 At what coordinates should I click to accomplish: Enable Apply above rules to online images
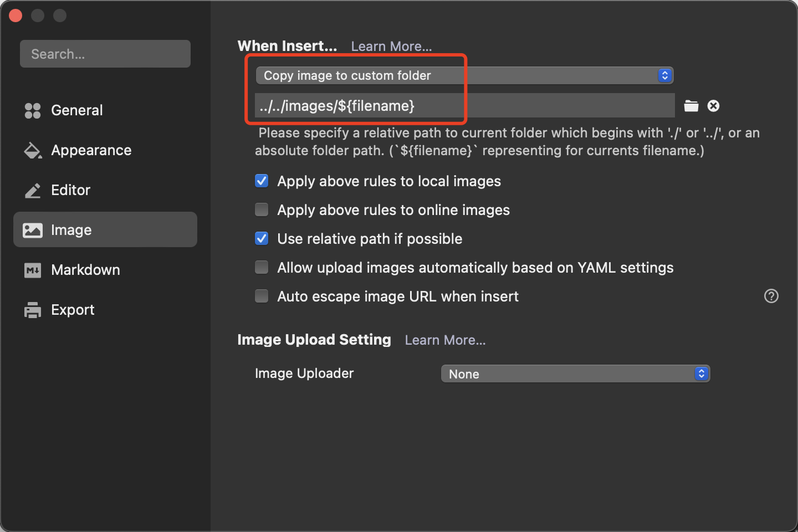click(x=262, y=210)
